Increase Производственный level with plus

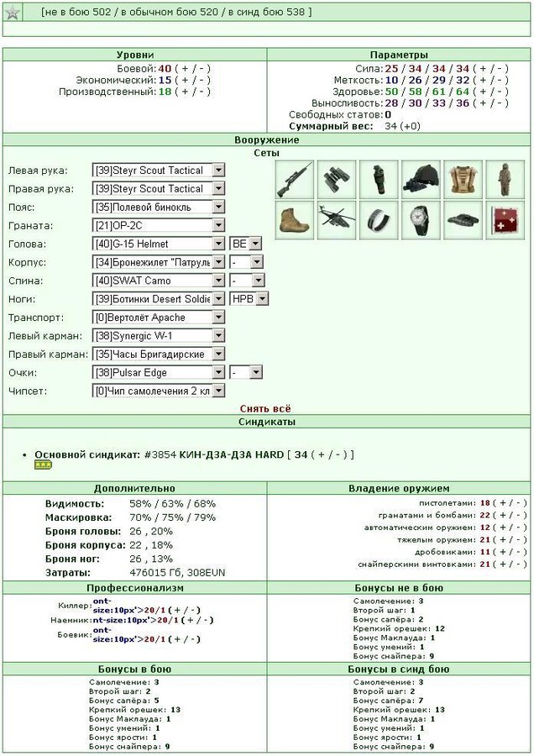coord(185,92)
